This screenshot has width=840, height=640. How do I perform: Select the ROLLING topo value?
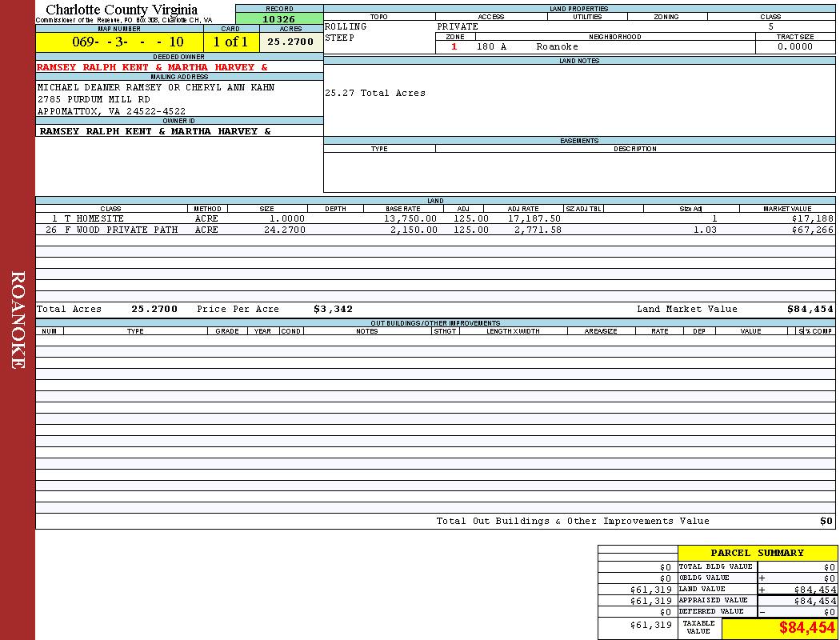[x=346, y=26]
